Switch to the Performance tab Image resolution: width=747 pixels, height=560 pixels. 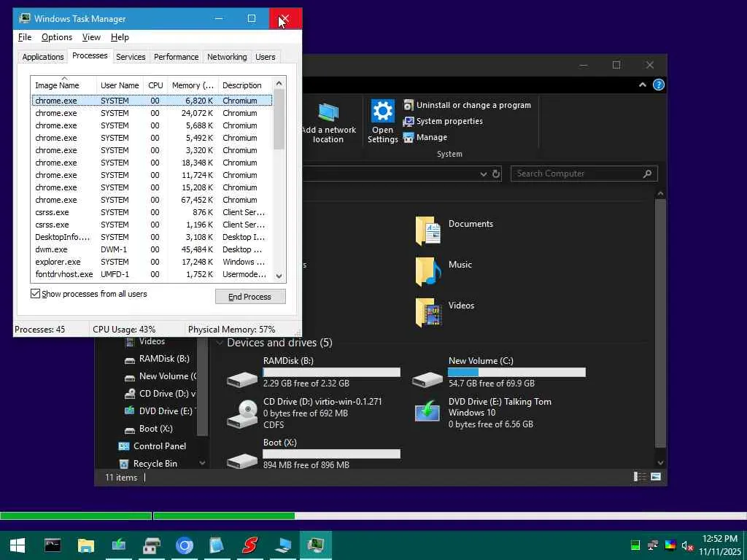[176, 57]
